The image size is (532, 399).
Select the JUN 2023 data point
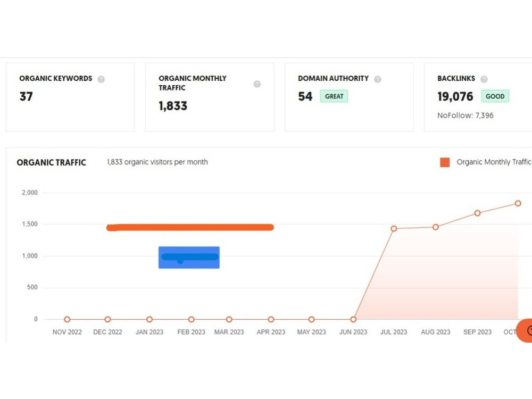[353, 319]
